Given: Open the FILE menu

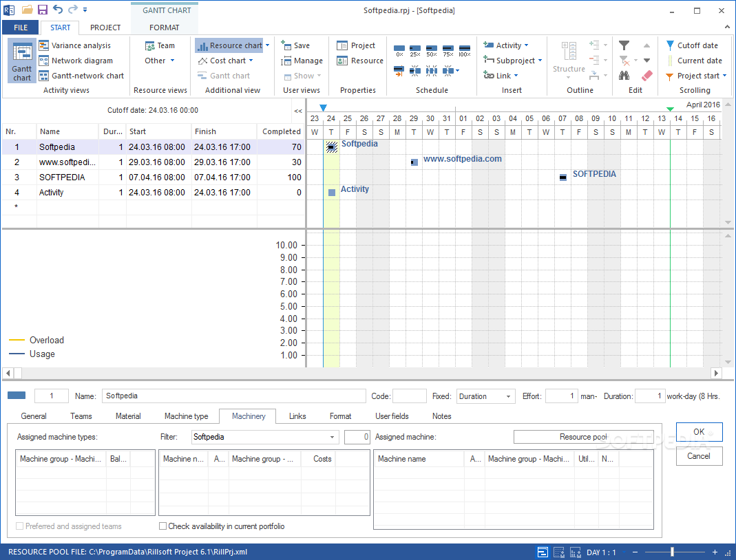Looking at the screenshot, I should pos(21,28).
